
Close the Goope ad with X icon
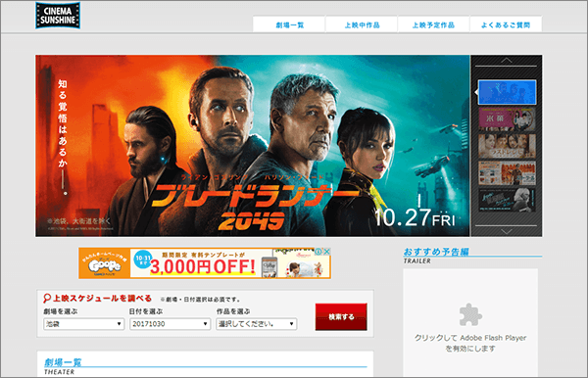point(327,252)
